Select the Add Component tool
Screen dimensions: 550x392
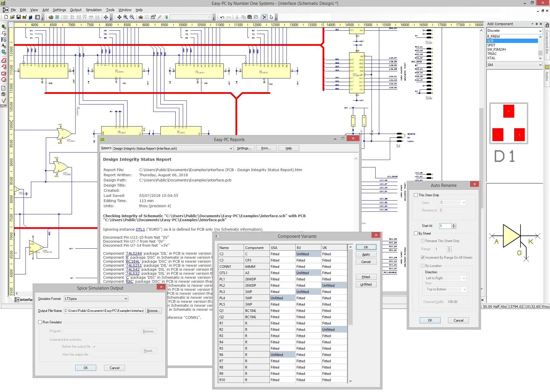pos(4,27)
